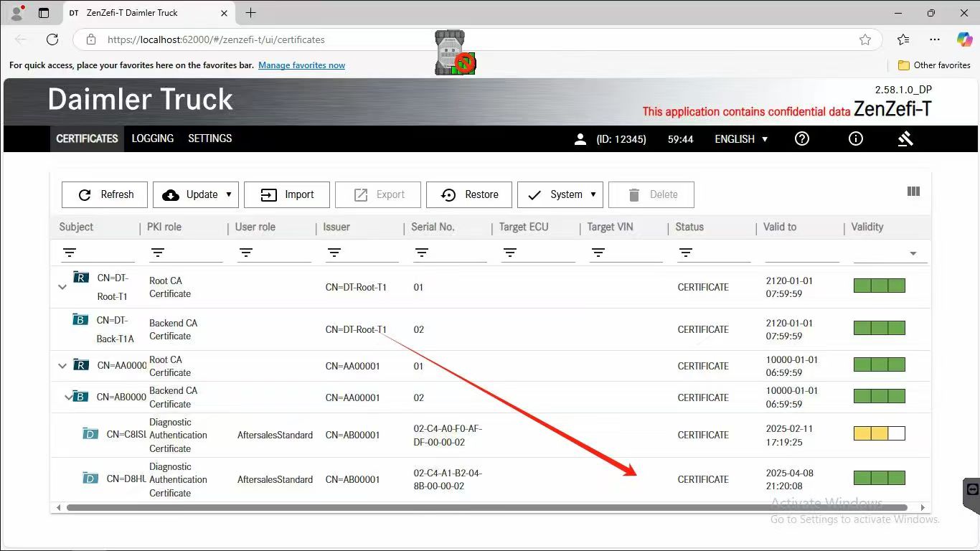Click green validity bar of DT-Root-T1 row
This screenshot has height=551, width=980.
pos(879,286)
